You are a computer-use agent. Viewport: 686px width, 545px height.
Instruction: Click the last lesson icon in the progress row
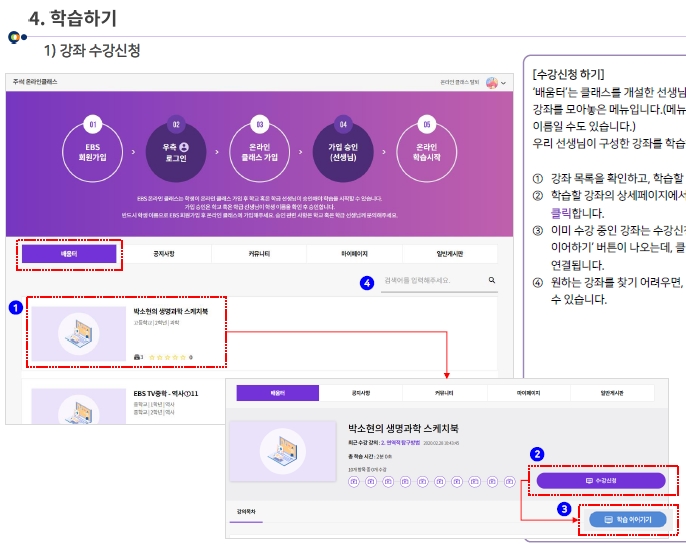510,482
